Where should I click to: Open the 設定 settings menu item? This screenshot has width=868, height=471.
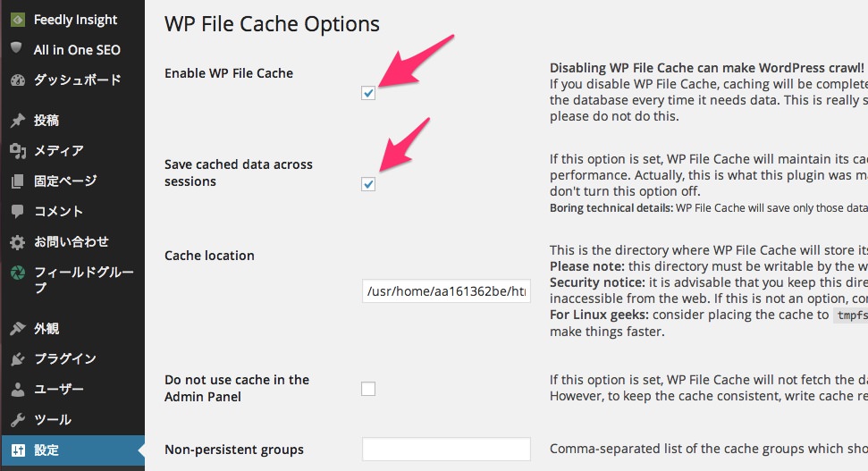point(72,450)
